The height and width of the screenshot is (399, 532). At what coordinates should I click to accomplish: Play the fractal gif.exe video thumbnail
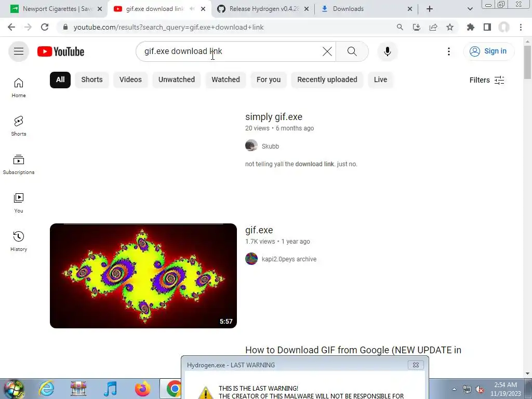click(143, 275)
